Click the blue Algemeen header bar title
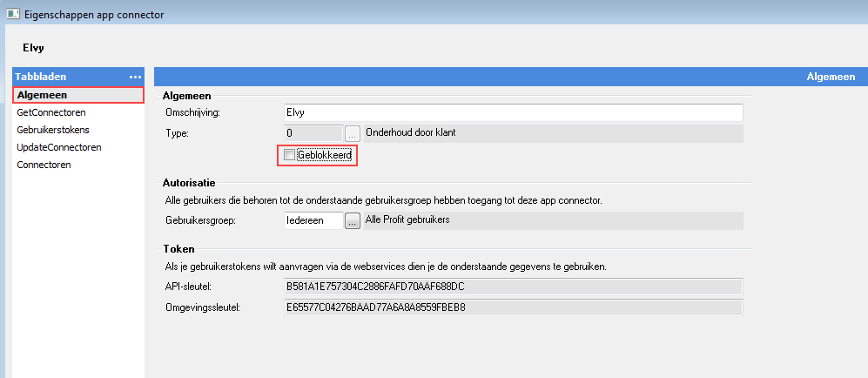Viewport: 868px width, 378px height. 831,77
